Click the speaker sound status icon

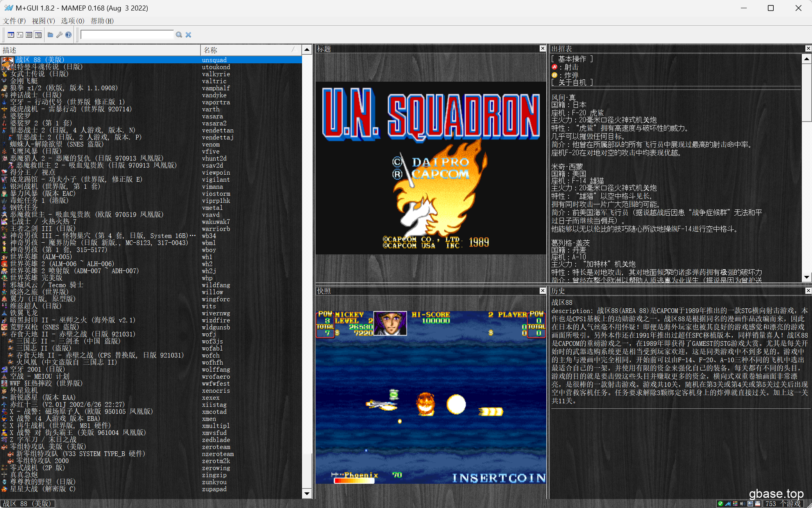click(742, 504)
